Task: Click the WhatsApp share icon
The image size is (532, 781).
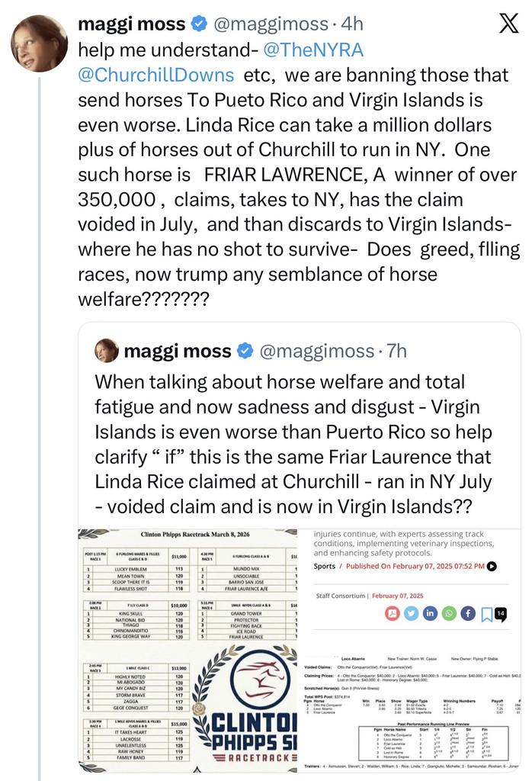Action: (448, 613)
